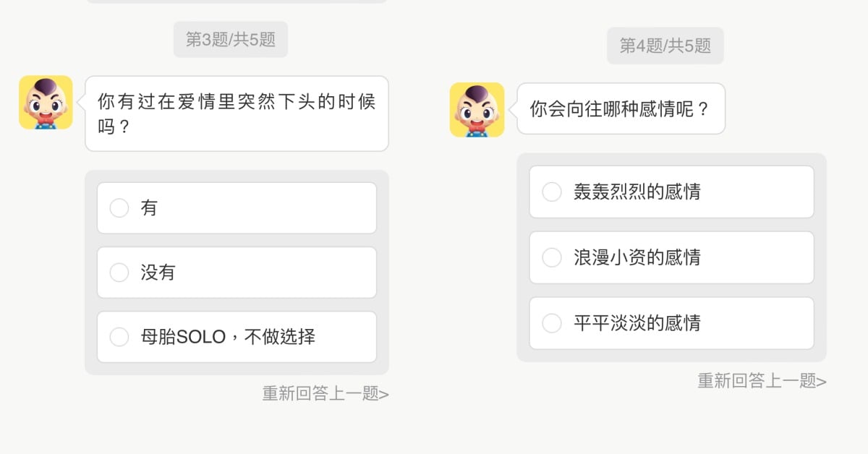Click the avatar beside question 4
Screen dimensions: 868x454
coord(477,110)
